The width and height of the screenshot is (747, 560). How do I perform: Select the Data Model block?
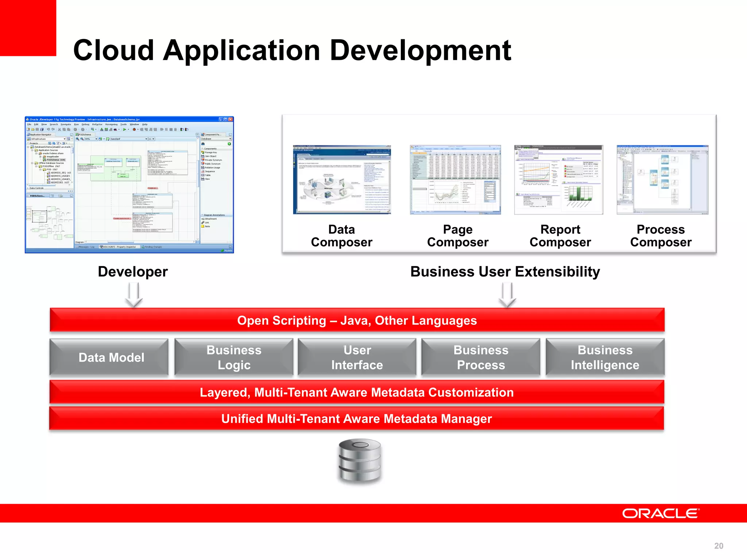pyautogui.click(x=109, y=357)
